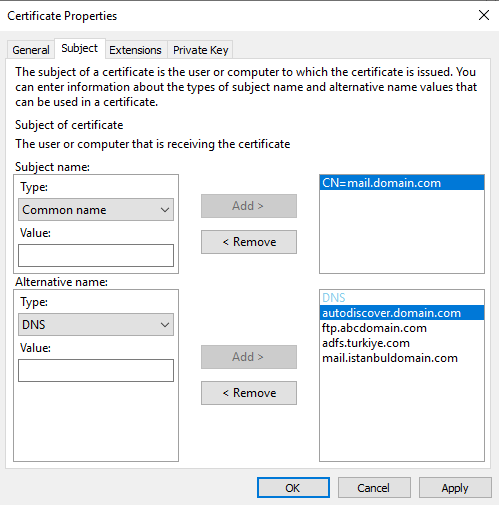Open the Extensions tab

pyautogui.click(x=135, y=50)
